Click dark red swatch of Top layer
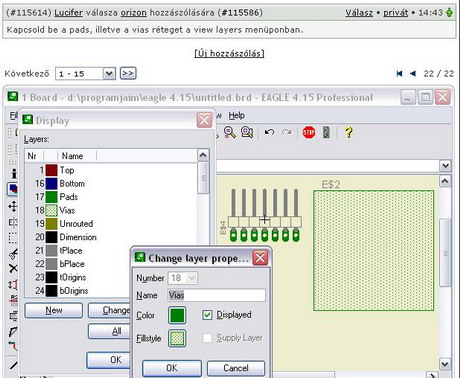460x378 pixels. point(51,170)
